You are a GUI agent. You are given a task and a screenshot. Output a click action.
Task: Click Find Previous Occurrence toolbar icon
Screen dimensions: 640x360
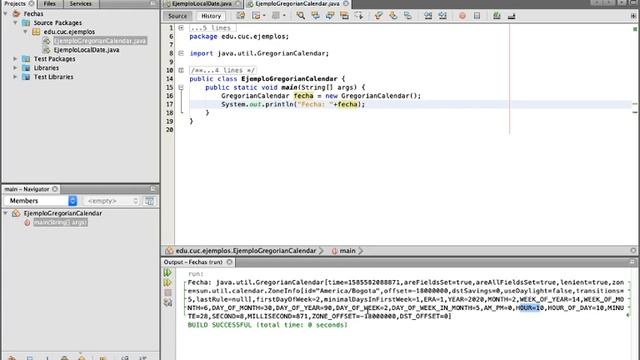coord(316,16)
